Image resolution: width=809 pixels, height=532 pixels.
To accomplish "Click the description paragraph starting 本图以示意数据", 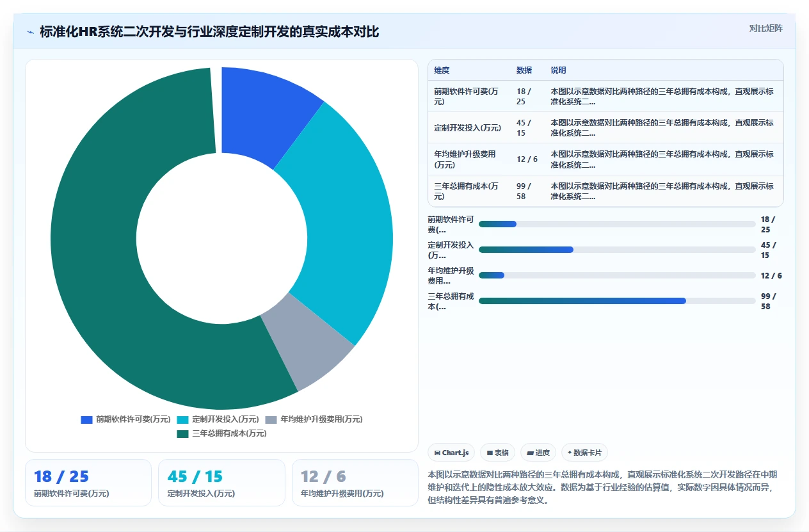I will click(x=602, y=487).
